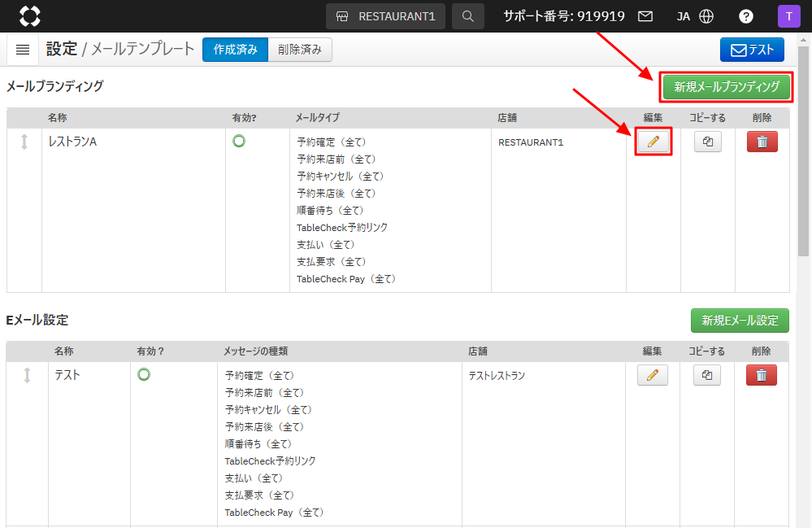
Task: Delete the テスト email setting
Action: [762, 375]
